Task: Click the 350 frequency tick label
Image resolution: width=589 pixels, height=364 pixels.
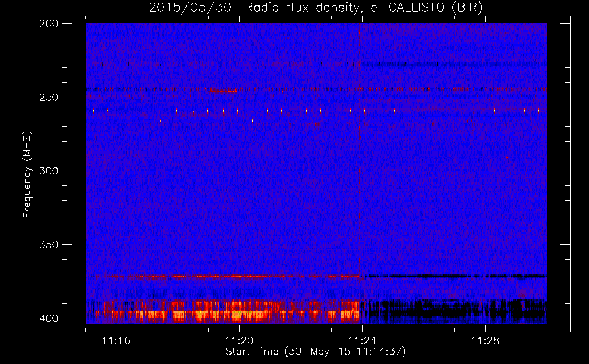Action: coord(48,245)
